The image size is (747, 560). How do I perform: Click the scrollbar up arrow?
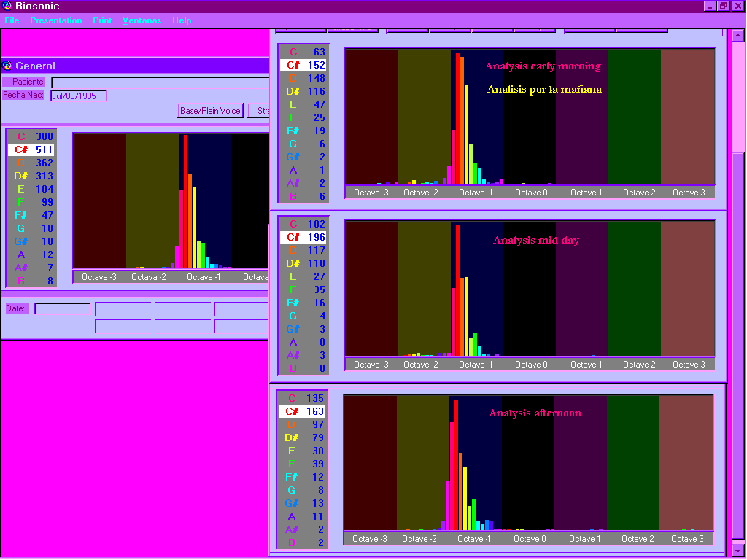738,35
